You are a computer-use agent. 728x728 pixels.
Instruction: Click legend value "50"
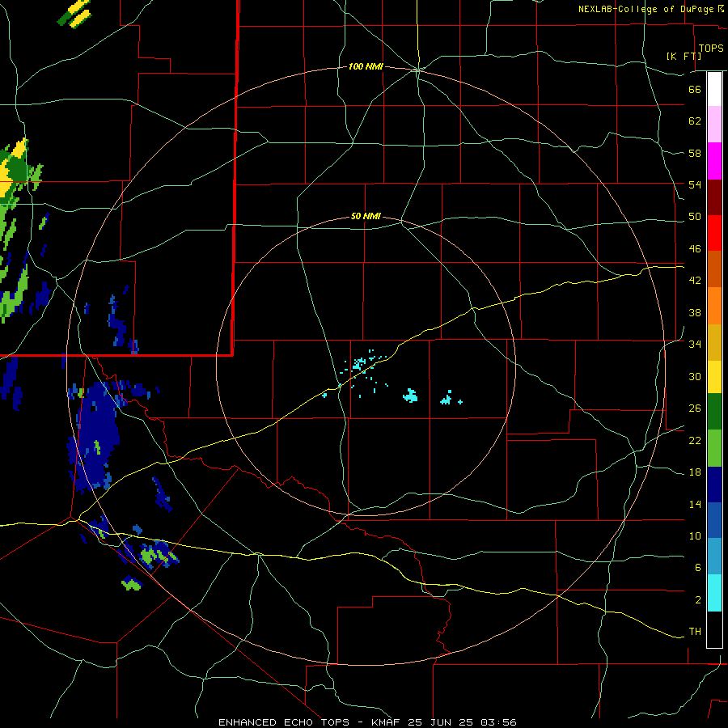695,217
